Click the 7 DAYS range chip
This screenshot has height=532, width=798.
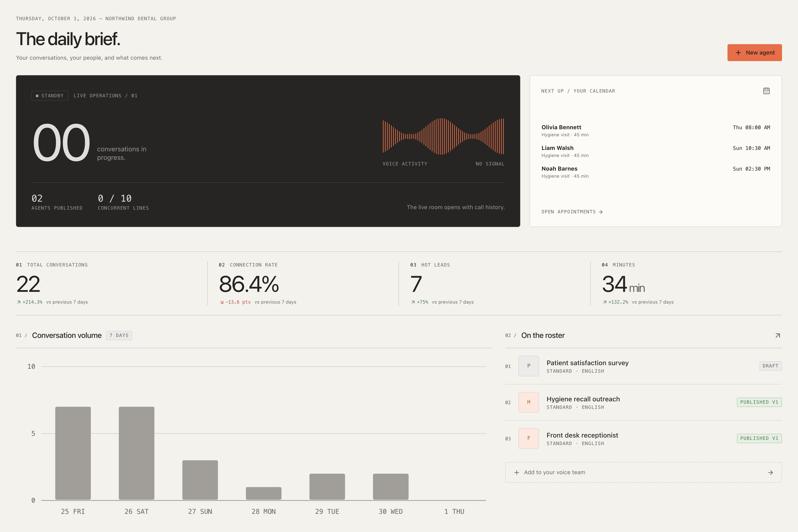(x=119, y=336)
